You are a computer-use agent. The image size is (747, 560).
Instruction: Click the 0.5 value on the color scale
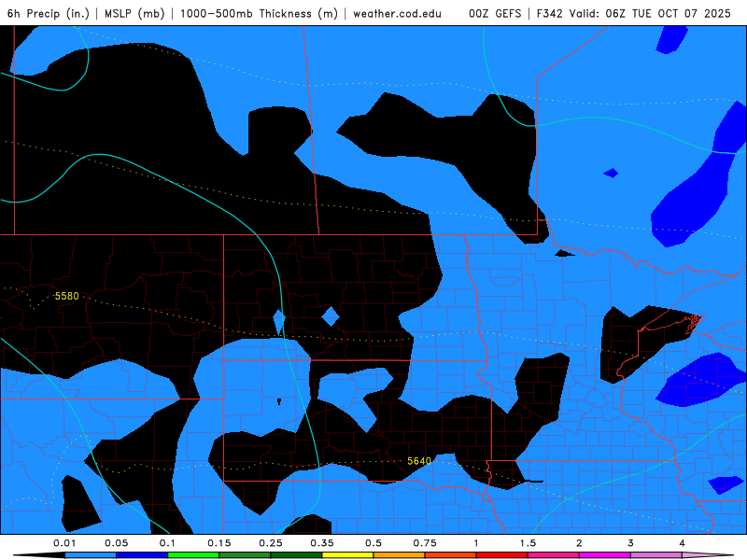click(x=373, y=543)
